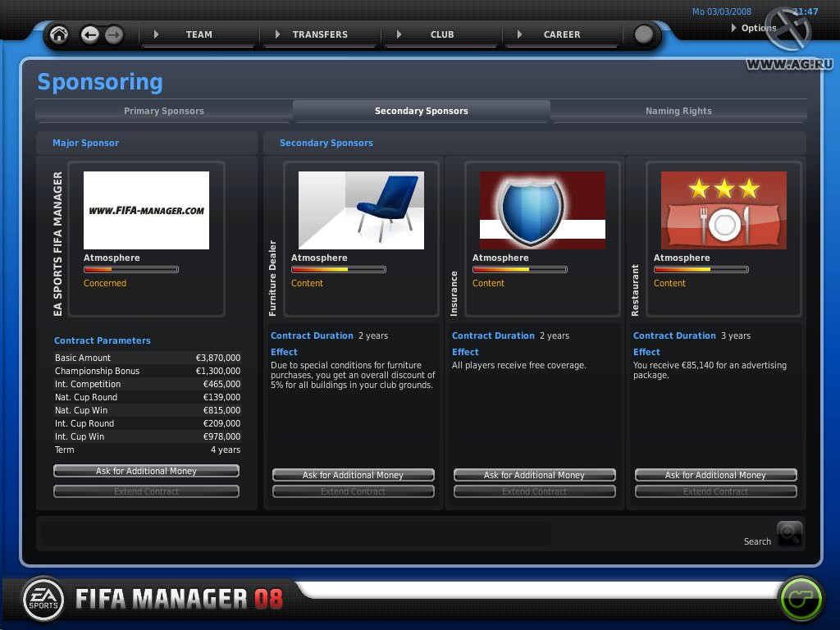840x630 pixels.
Task: Expand the CLUB menu arrow
Action: point(399,34)
